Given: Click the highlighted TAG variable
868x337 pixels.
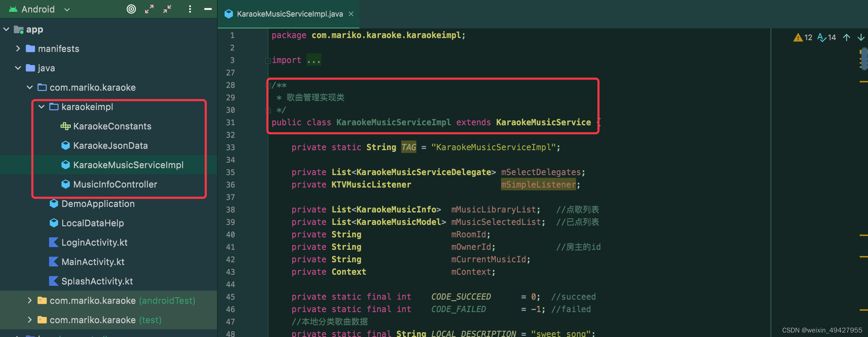Looking at the screenshot, I should click(x=409, y=147).
